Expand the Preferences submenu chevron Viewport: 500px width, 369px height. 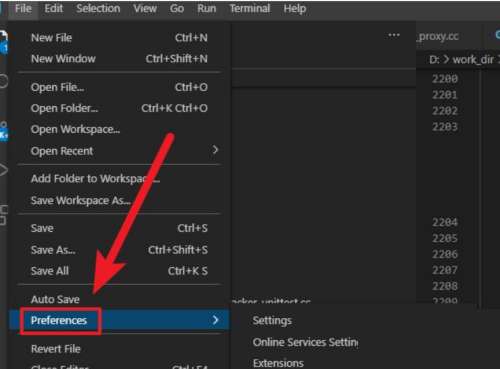[x=215, y=320]
